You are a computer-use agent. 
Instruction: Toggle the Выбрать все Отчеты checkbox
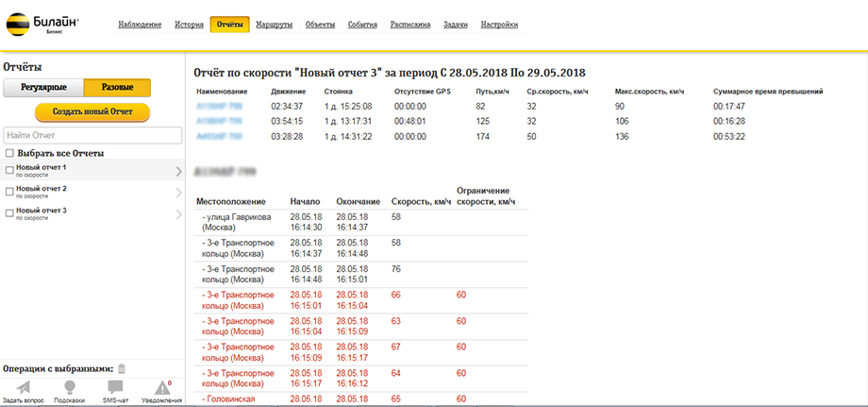[9, 153]
